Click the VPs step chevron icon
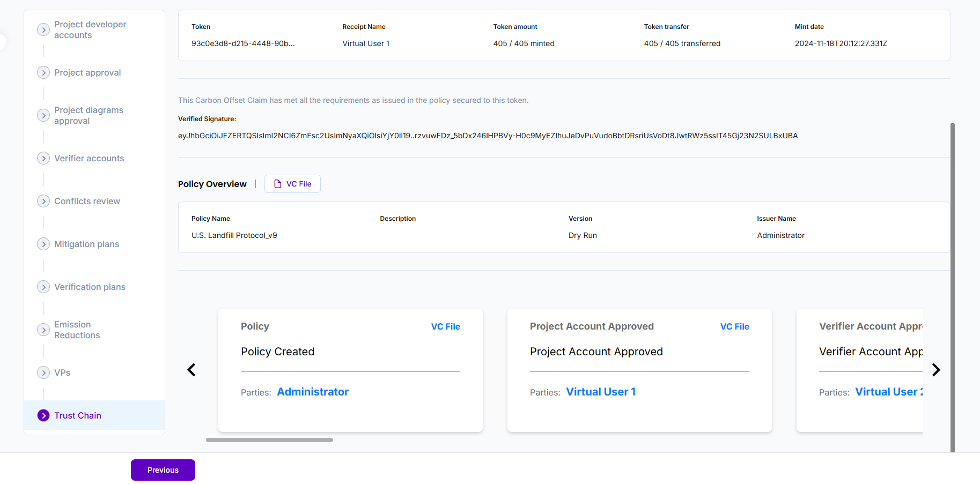Viewport: 980px width, 485px height. coord(43,373)
